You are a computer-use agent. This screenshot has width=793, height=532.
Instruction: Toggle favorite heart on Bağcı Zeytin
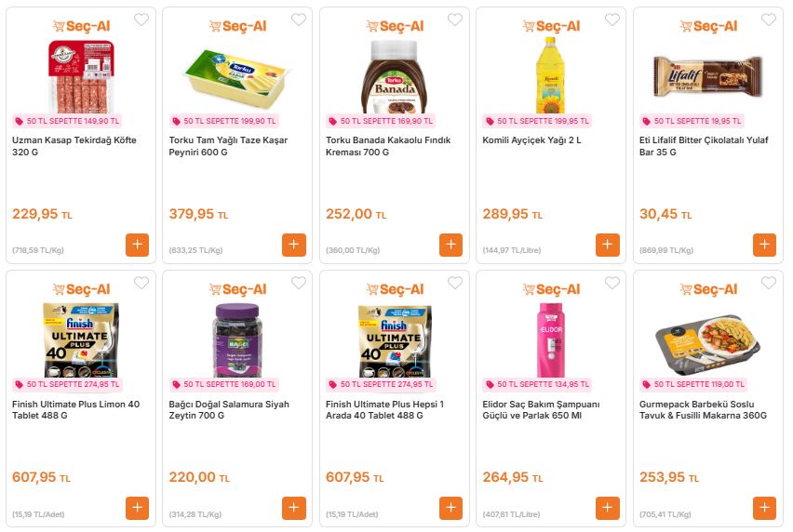pyautogui.click(x=298, y=284)
